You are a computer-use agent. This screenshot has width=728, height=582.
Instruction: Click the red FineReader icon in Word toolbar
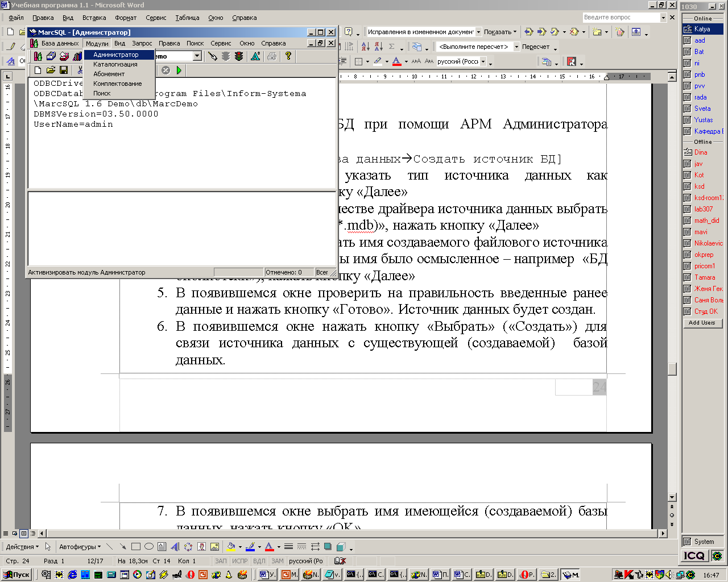pos(572,61)
